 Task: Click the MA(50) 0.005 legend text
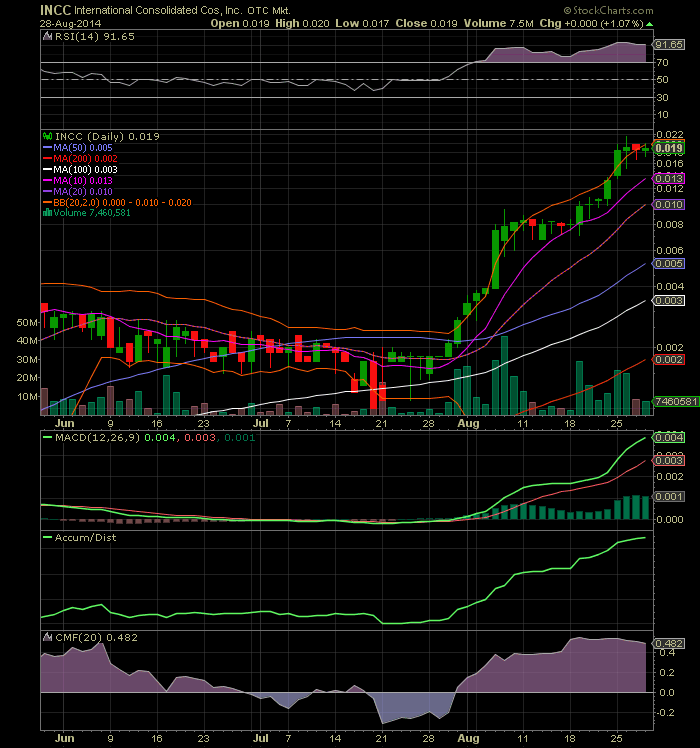tap(83, 147)
